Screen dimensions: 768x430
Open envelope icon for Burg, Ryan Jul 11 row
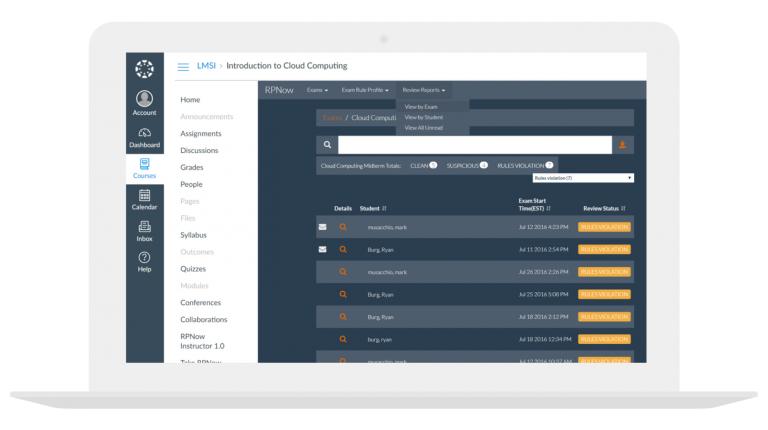322,250
